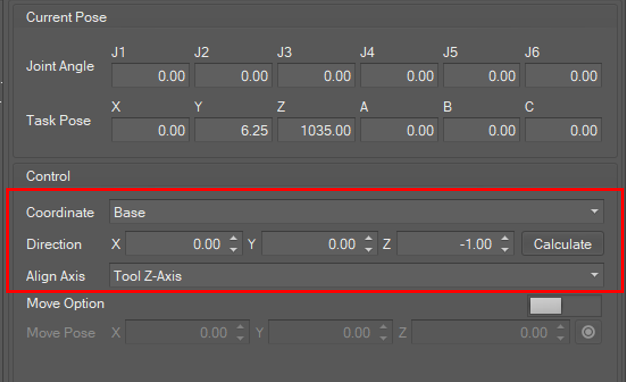Click Move Pose Y down arrow
626x382 pixels.
[x=383, y=338]
